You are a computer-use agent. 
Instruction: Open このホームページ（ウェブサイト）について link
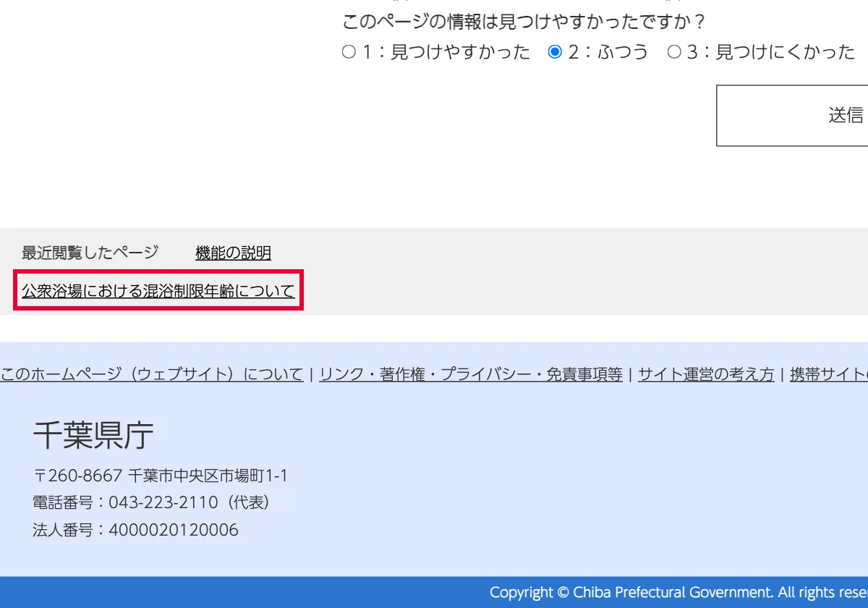[152, 374]
